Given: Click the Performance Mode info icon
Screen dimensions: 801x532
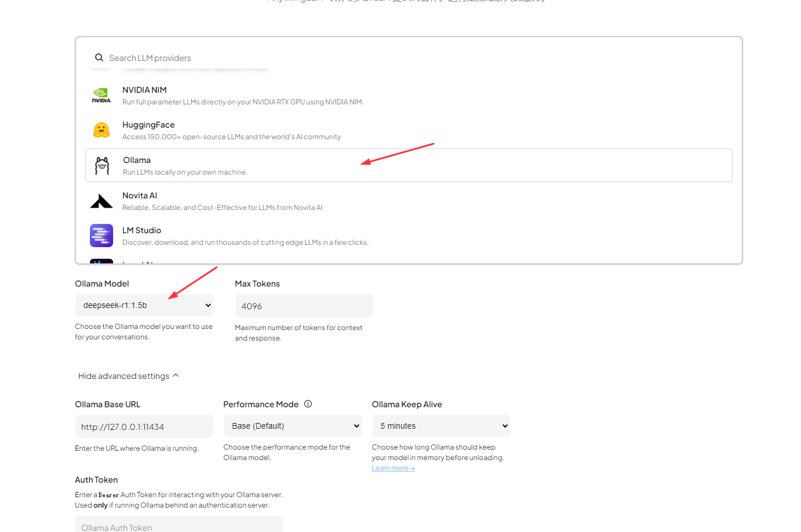Looking at the screenshot, I should [308, 404].
